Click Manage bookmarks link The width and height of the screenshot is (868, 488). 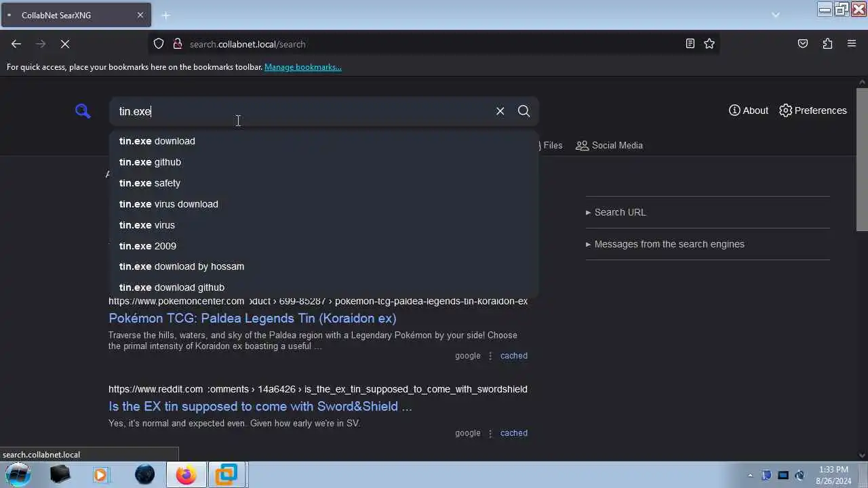[x=303, y=67]
